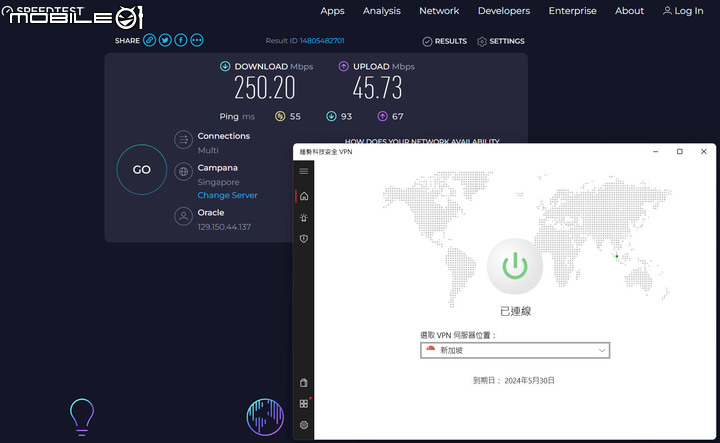
Task: Click the idle ping icon beside 55
Action: pos(280,116)
